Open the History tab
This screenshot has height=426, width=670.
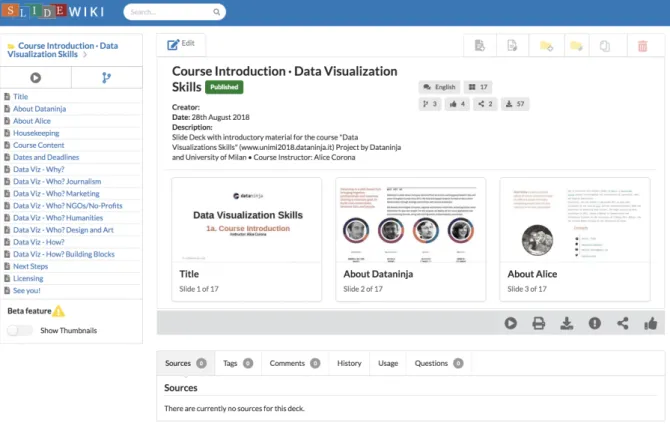(x=349, y=364)
